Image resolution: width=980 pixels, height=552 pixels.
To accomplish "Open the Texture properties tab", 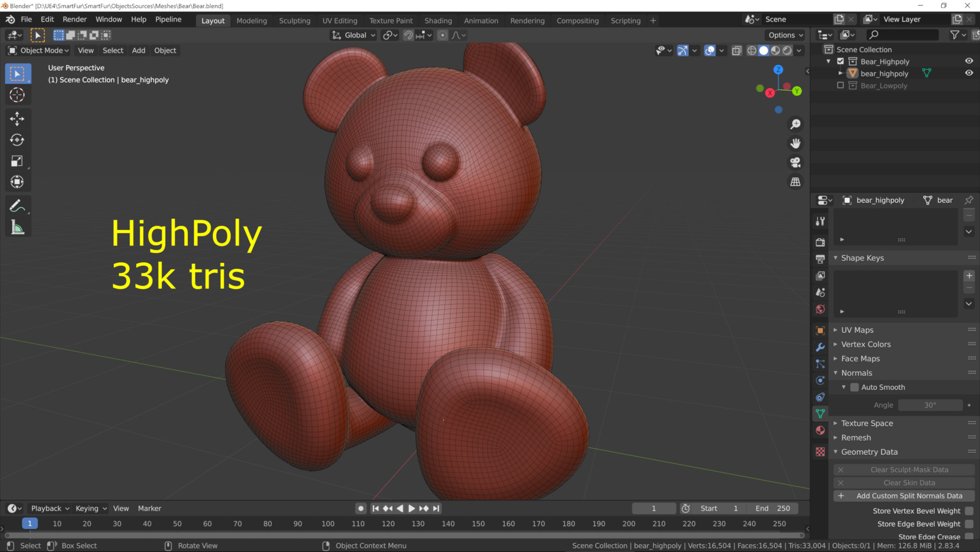I will pyautogui.click(x=820, y=452).
